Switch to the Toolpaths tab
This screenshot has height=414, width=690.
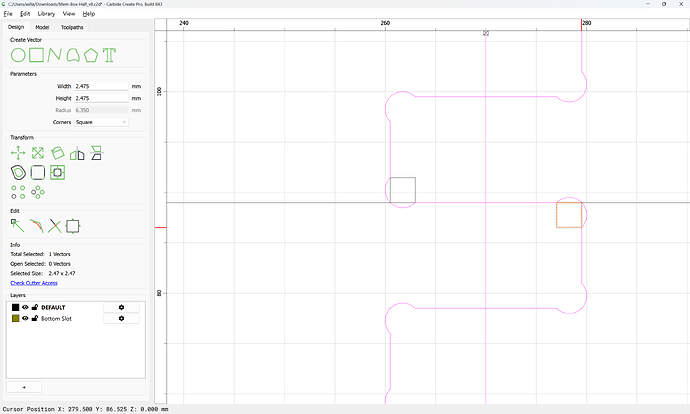pos(72,27)
